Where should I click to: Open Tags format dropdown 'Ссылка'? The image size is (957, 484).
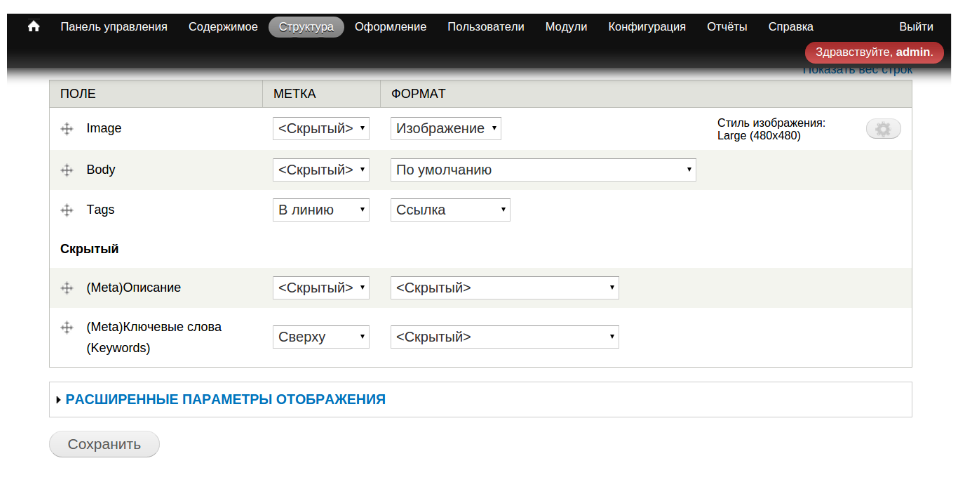(450, 210)
